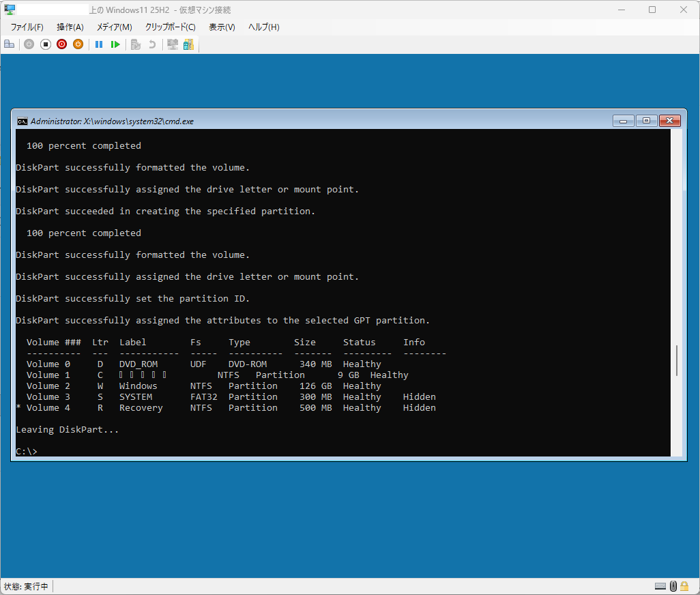Close the Administrator cmd.exe window
700x595 pixels.
pos(670,121)
